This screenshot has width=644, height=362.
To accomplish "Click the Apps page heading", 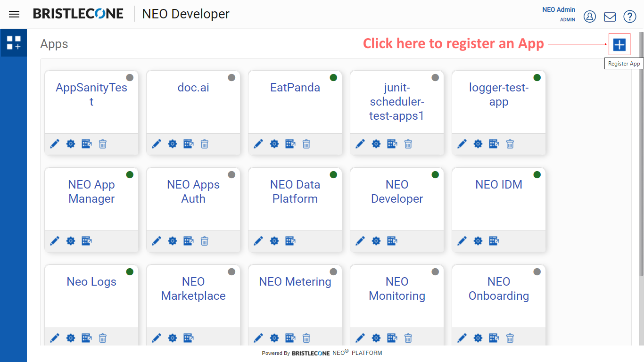I will click(x=54, y=44).
